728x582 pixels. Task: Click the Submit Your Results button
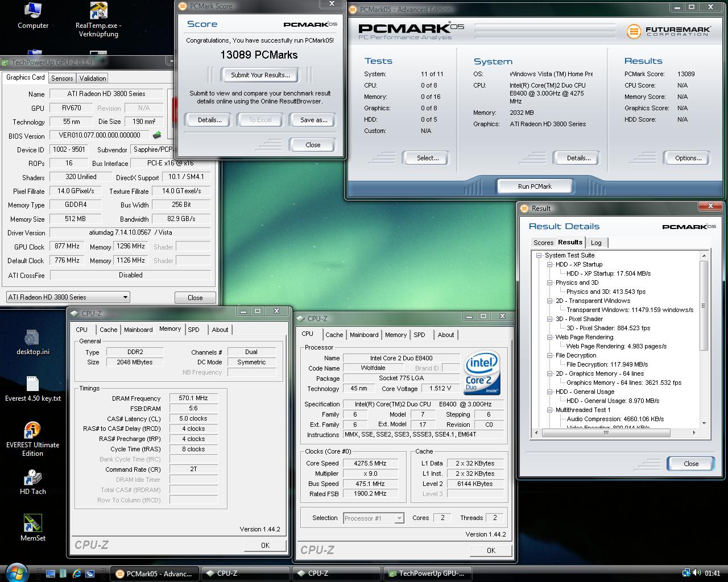(260, 75)
